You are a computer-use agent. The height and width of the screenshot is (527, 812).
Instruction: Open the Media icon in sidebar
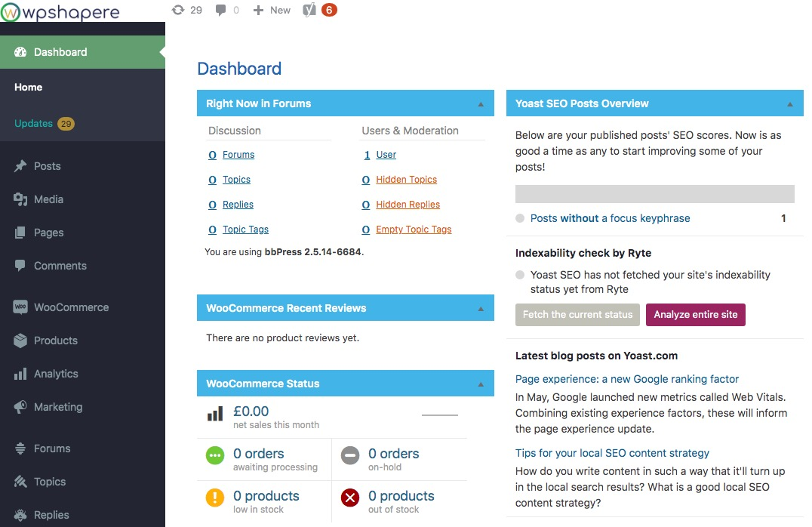tap(20, 199)
